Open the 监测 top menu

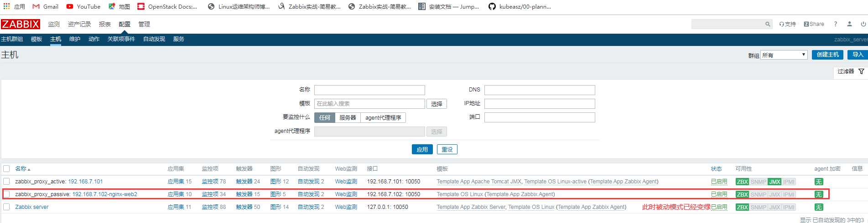click(x=54, y=24)
